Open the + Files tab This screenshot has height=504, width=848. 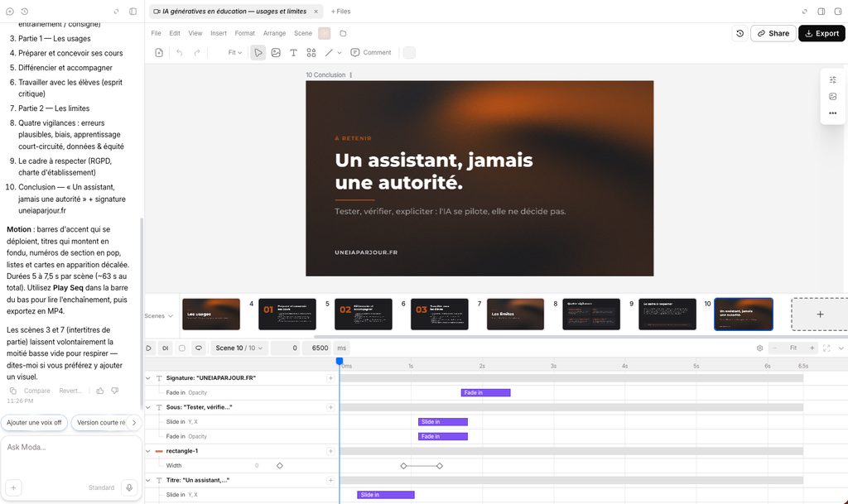coord(340,11)
